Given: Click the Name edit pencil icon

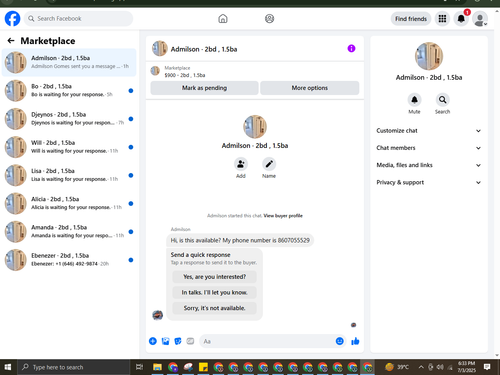Looking at the screenshot, I should click(269, 164).
